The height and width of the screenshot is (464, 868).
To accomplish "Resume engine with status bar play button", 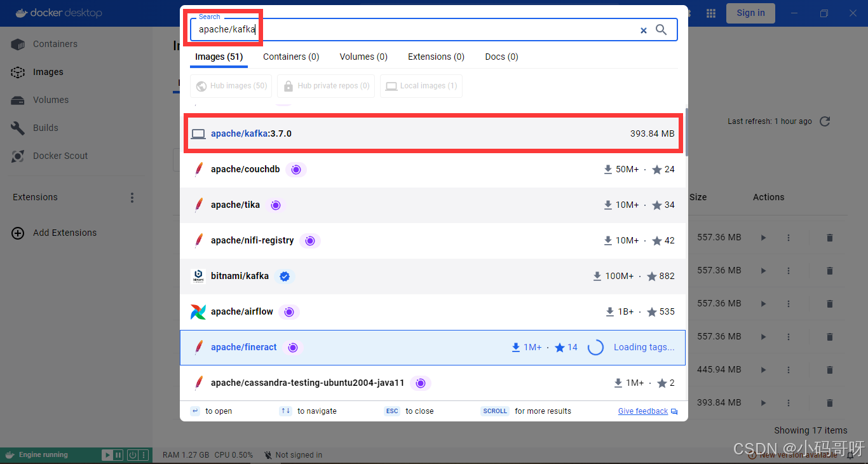I will pyautogui.click(x=108, y=455).
